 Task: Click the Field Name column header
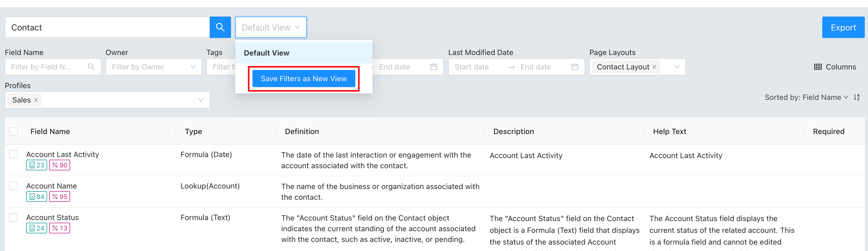coord(50,131)
